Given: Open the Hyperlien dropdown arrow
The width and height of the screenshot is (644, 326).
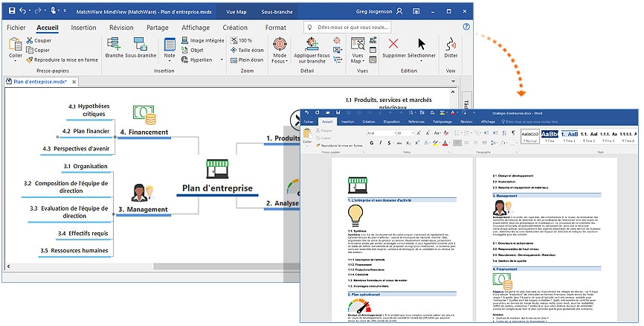Looking at the screenshot, I should tap(222, 60).
